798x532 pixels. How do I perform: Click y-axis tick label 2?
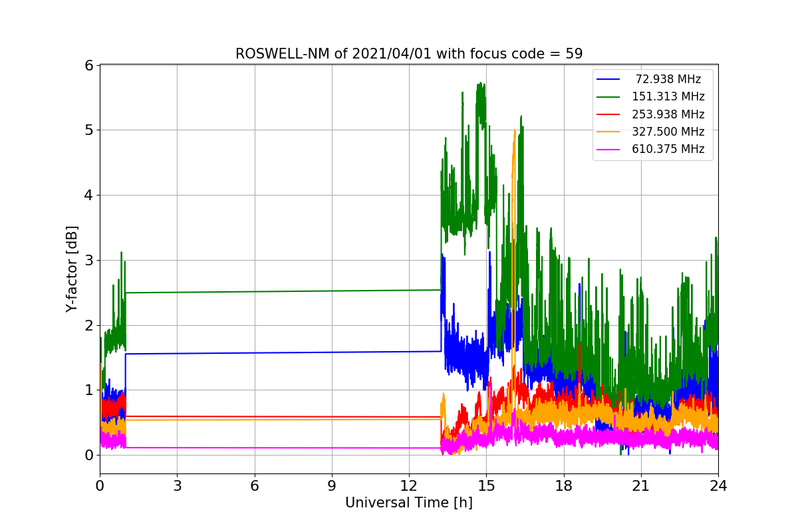click(x=88, y=325)
